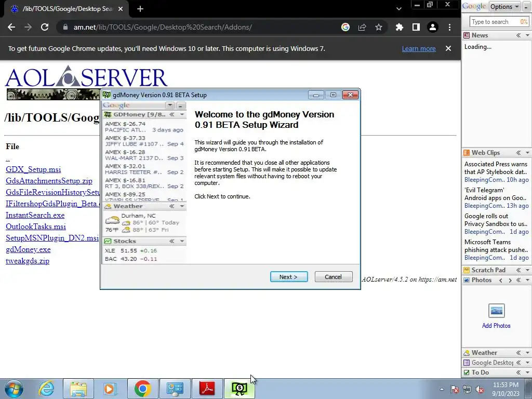Open Web Clips menu arrow
Viewport: 532px width, 399px height.
[527, 153]
